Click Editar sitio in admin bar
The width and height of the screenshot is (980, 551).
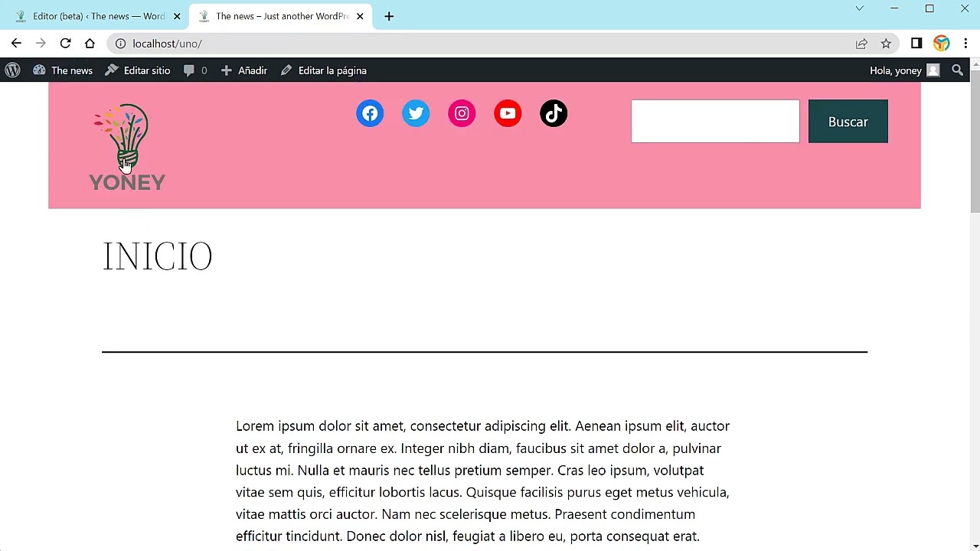138,70
